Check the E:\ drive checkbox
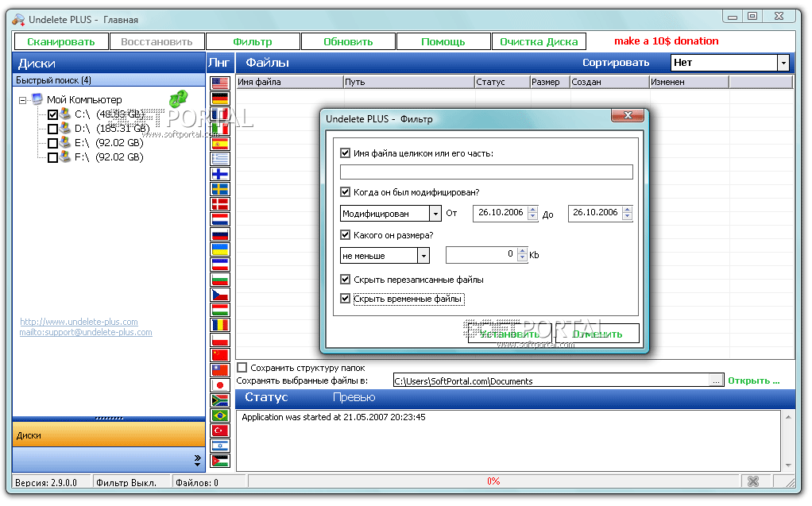The image size is (812, 506). [x=52, y=144]
